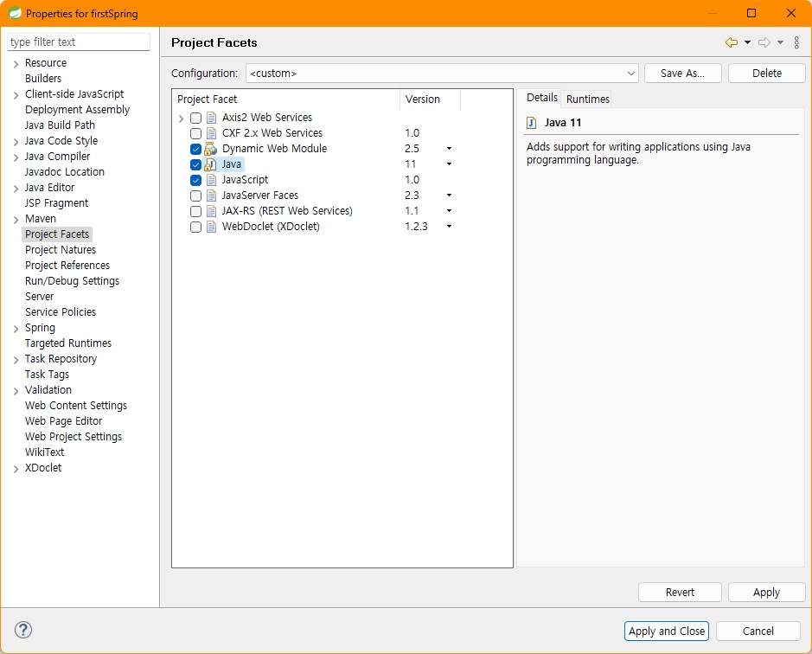Open Web Project Settings page
Screen dimensions: 812x654
pos(73,437)
